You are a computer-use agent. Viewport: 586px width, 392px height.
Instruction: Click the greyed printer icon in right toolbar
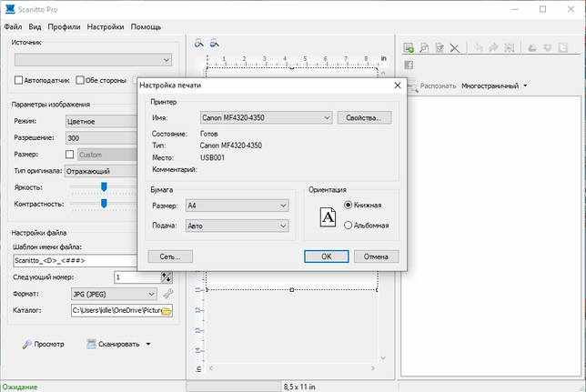[532, 47]
